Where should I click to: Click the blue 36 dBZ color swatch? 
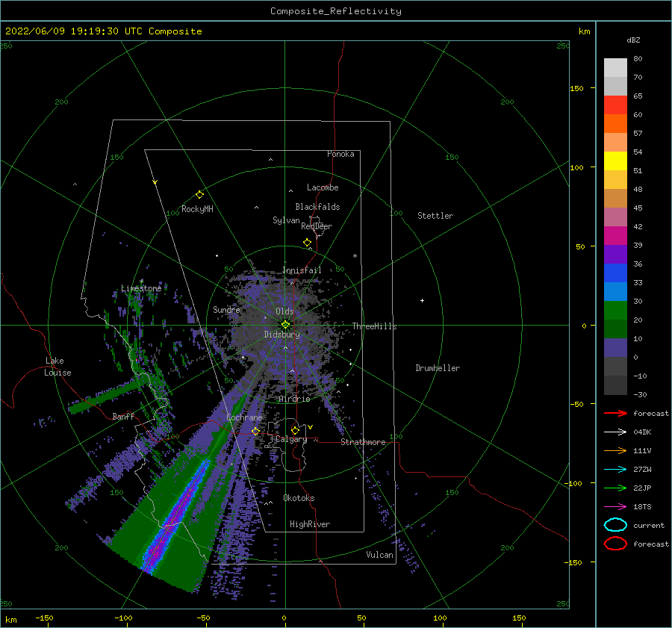coord(615,273)
